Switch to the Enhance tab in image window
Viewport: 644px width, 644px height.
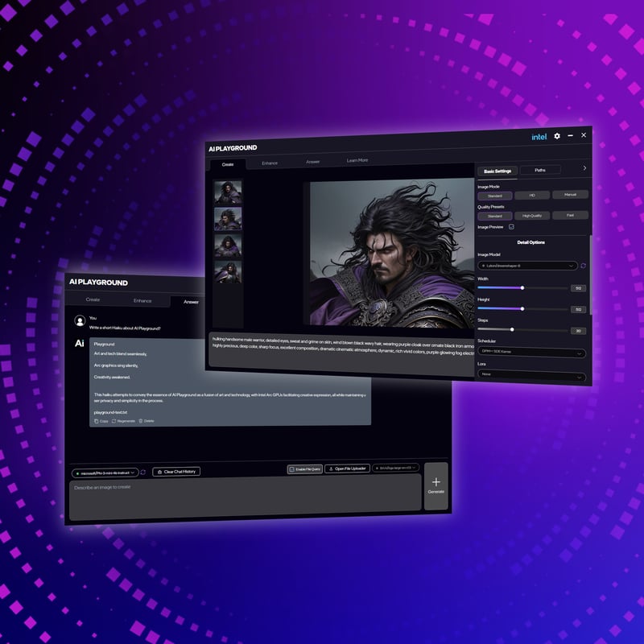point(270,163)
